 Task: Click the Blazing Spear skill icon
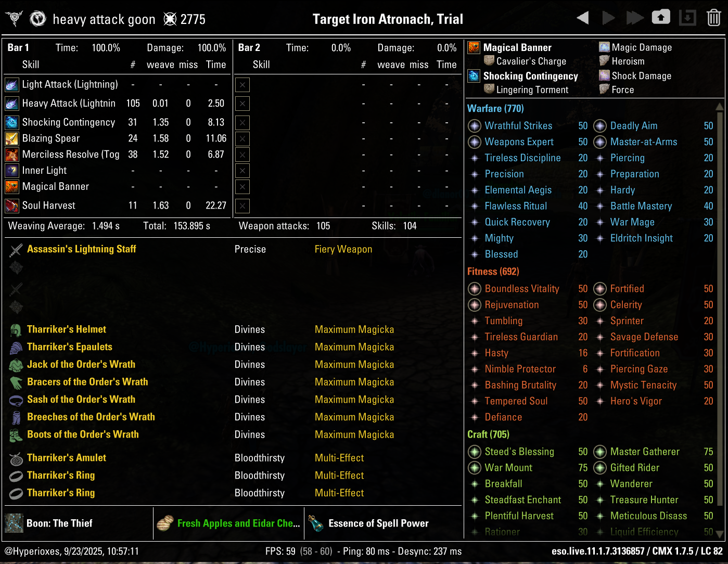(x=11, y=138)
